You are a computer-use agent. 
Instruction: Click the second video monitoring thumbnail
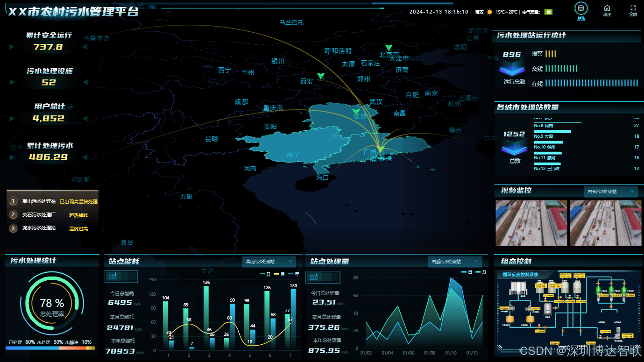606,223
